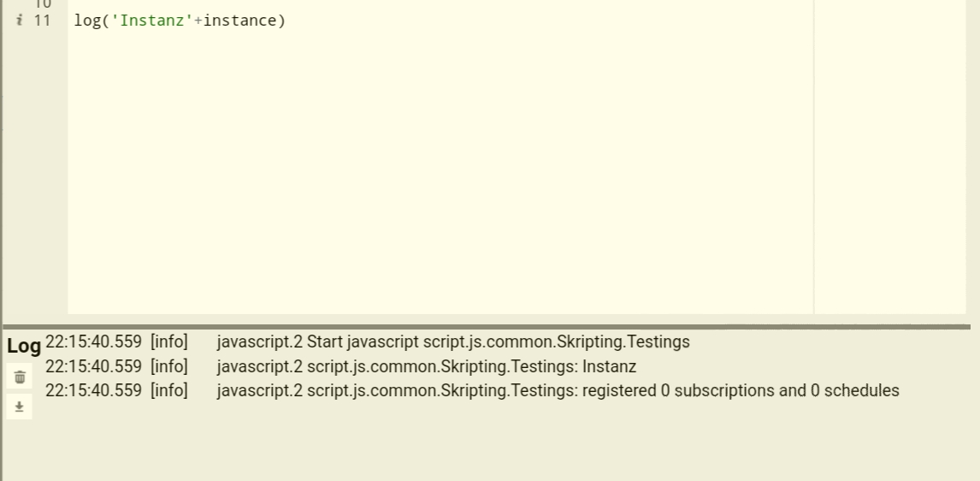
Task: Click the Log panel heading
Action: coord(24,346)
